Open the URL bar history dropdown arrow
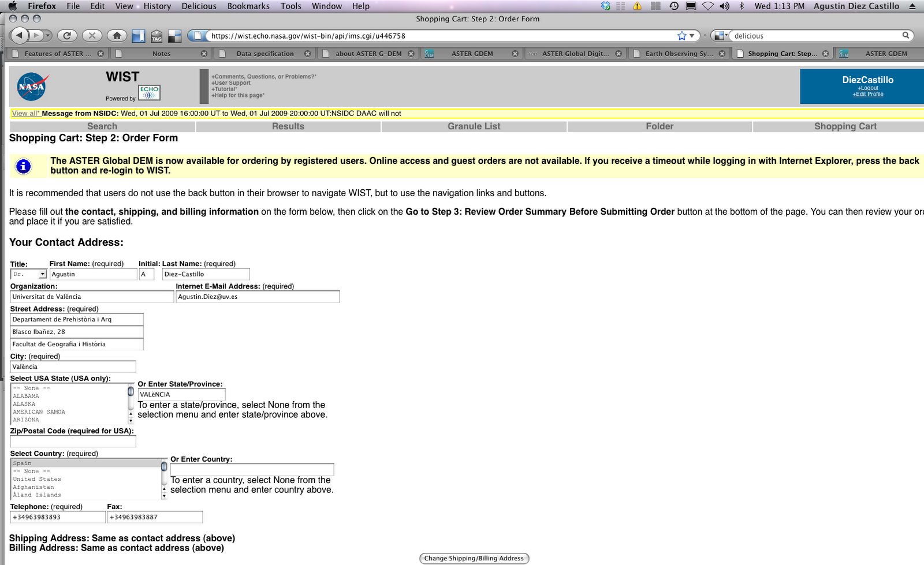 click(x=692, y=36)
